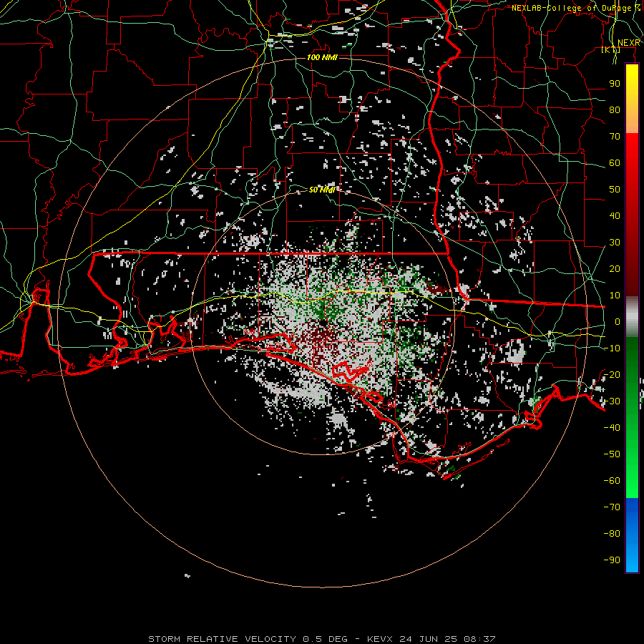Click the -20 scale label
This screenshot has width=644, height=644.
tap(612, 374)
